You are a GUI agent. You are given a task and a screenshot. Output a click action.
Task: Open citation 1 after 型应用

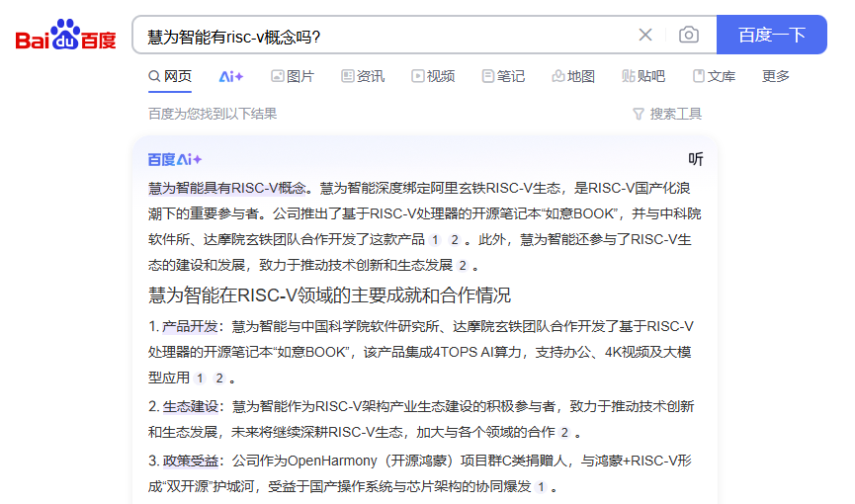(x=200, y=378)
